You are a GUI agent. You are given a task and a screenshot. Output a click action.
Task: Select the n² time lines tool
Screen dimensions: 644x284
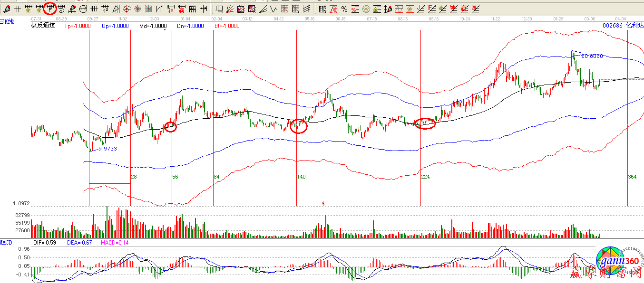pyautogui.click(x=105, y=8)
